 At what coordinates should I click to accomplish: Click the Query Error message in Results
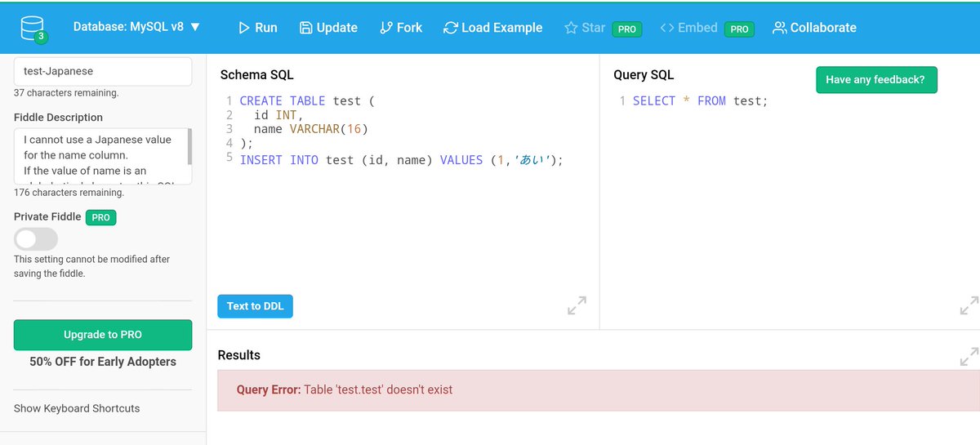345,389
